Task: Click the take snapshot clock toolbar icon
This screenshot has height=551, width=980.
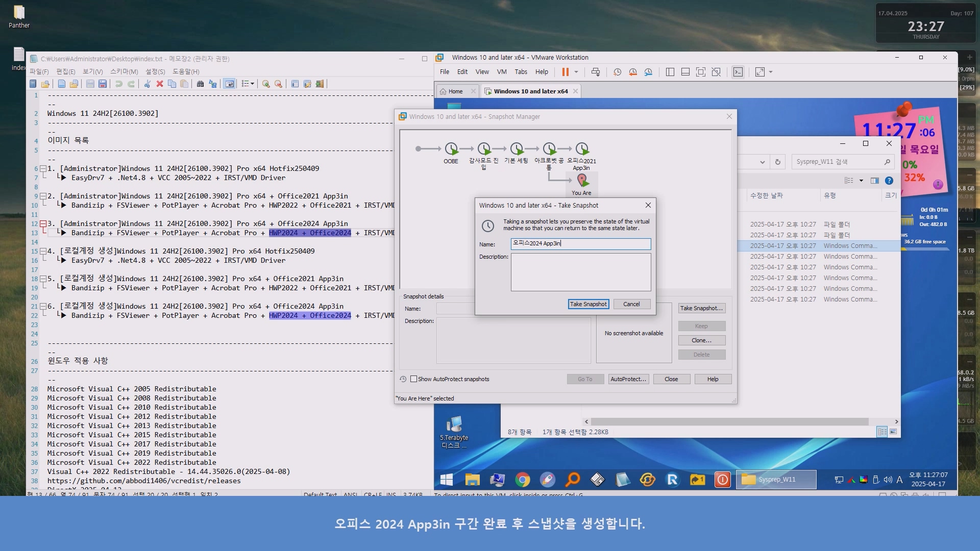Action: tap(617, 72)
